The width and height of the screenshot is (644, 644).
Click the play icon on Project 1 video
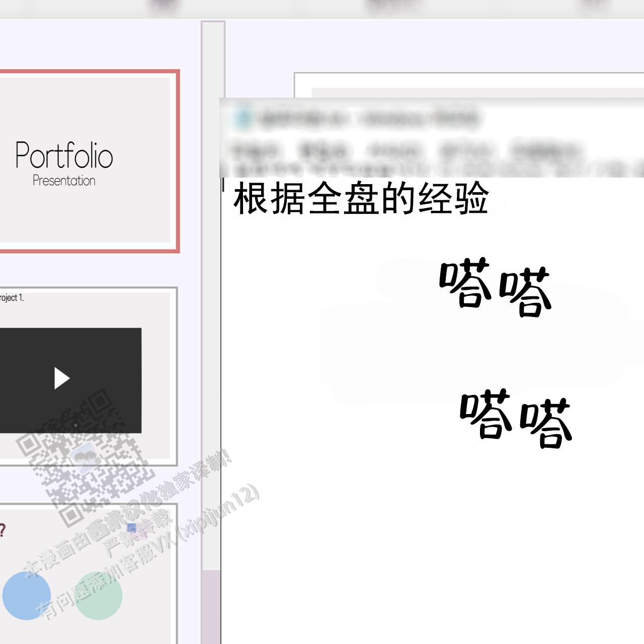61,378
